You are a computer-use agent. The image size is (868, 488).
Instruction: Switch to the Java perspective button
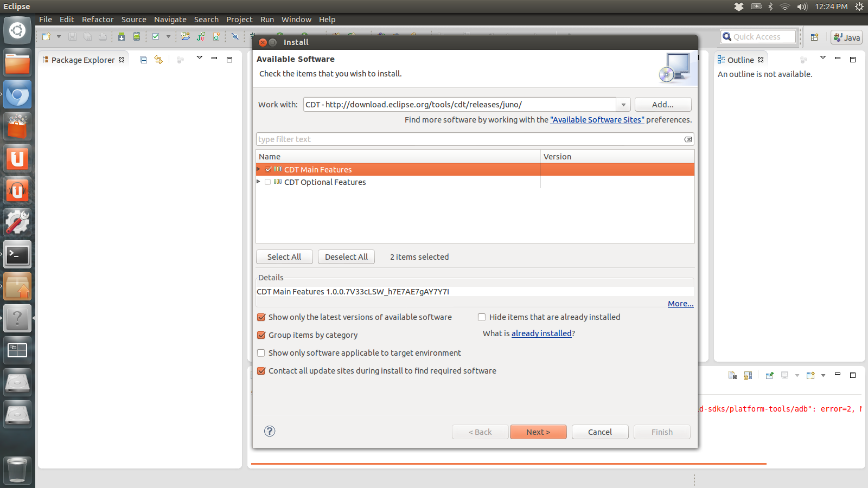tap(847, 37)
